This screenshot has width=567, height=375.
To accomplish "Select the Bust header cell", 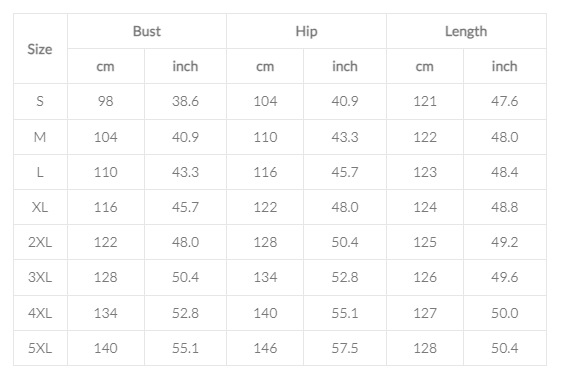I will pos(147,31).
